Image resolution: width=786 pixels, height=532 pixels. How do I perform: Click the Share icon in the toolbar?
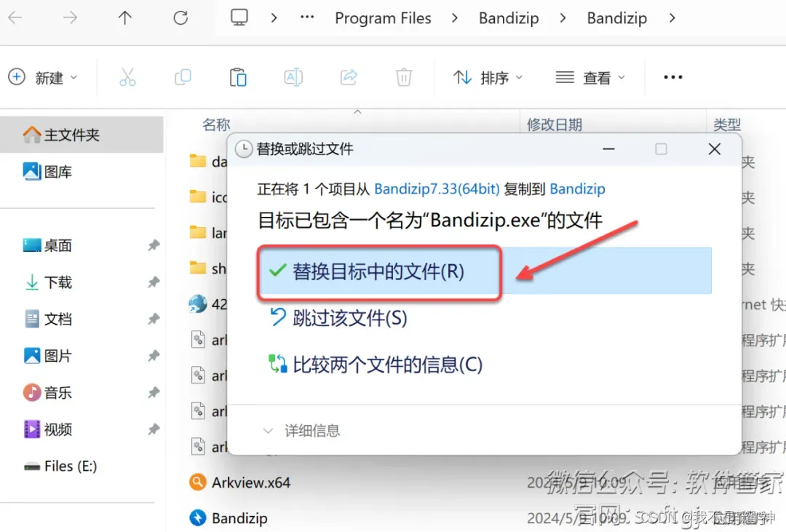click(349, 77)
